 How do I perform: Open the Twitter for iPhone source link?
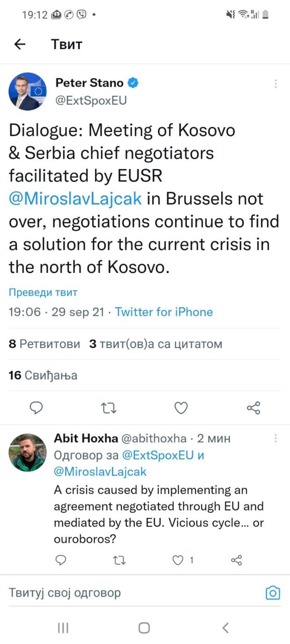point(164,312)
